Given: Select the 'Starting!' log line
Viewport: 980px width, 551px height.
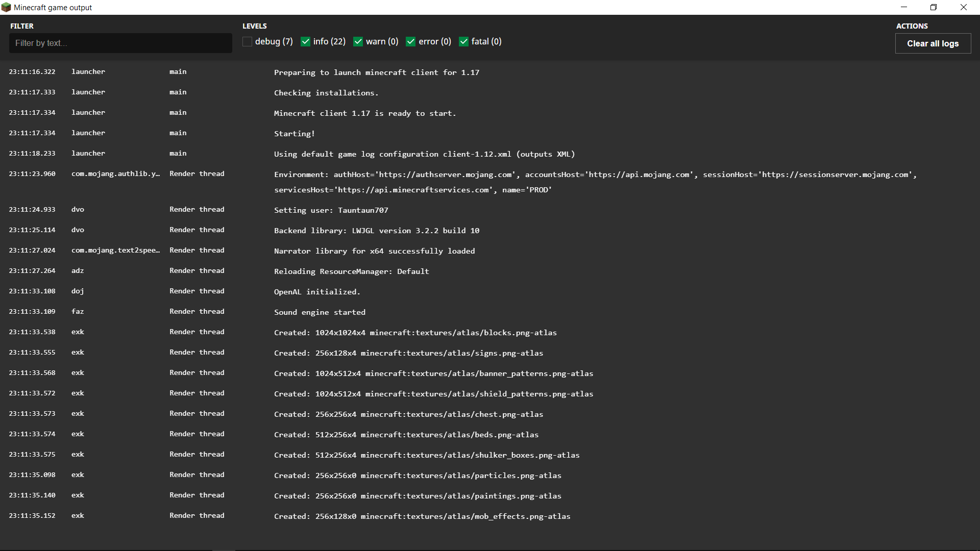Looking at the screenshot, I should (295, 134).
